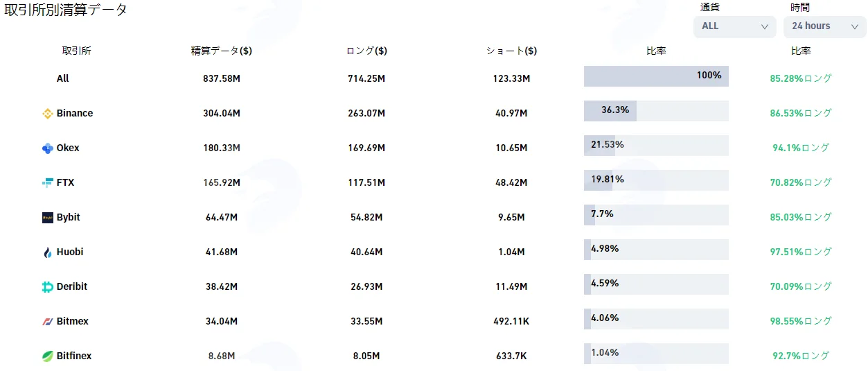The image size is (868, 371).
Task: Select the All exchanges row label
Action: [63, 78]
